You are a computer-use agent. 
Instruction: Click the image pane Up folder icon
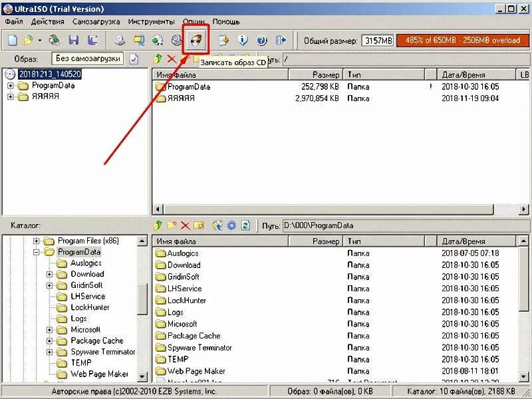158,59
